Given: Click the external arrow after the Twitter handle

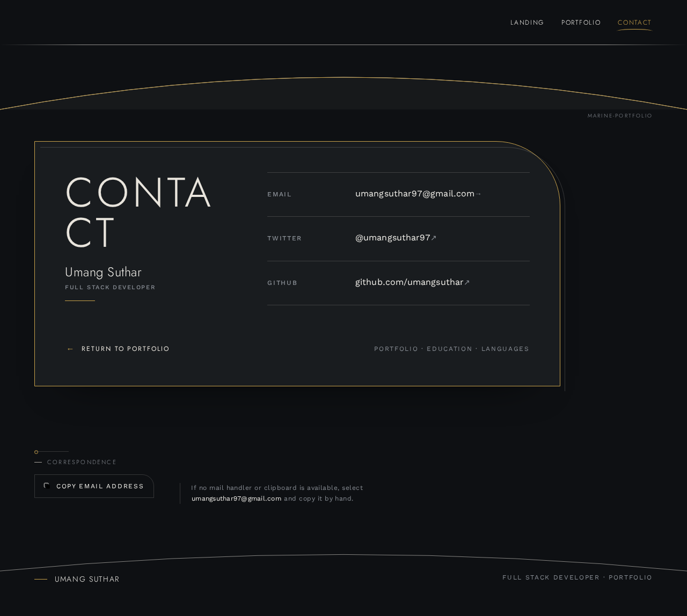Looking at the screenshot, I should (x=434, y=238).
